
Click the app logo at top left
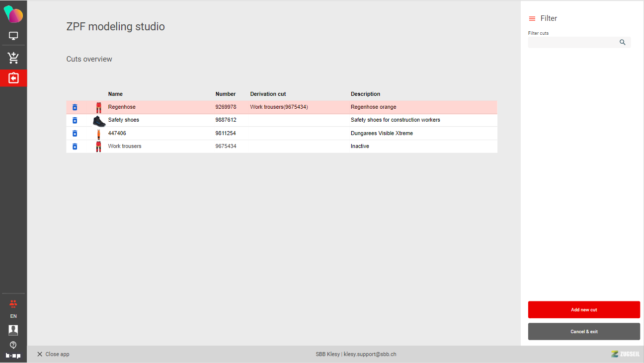pos(13,15)
